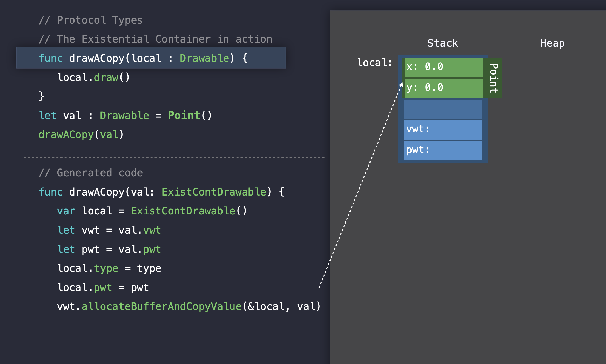This screenshot has width=606, height=364.
Task: Click the vertical 'Point' type label
Action: click(493, 78)
